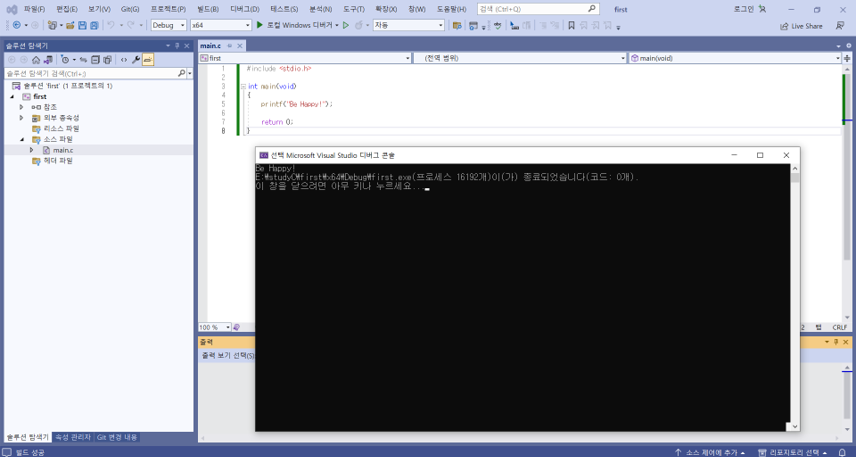Open properties wrench icon
Image resolution: width=856 pixels, height=457 pixels.
[136, 60]
